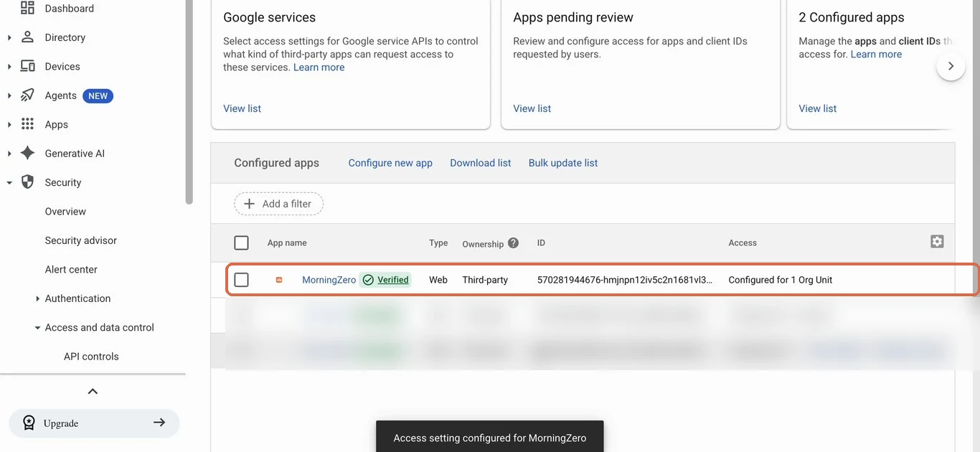Open API controls page
Screen dimensions: 980x452
coord(91,357)
